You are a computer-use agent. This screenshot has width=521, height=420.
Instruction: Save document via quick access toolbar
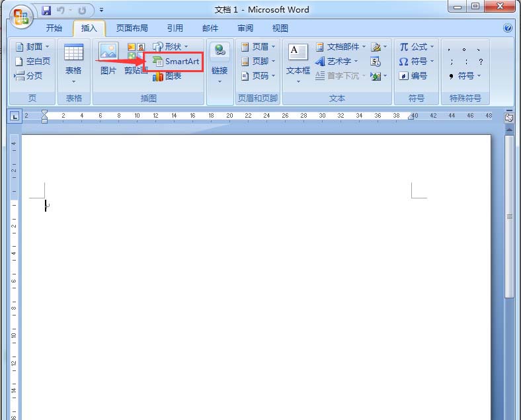(x=46, y=11)
